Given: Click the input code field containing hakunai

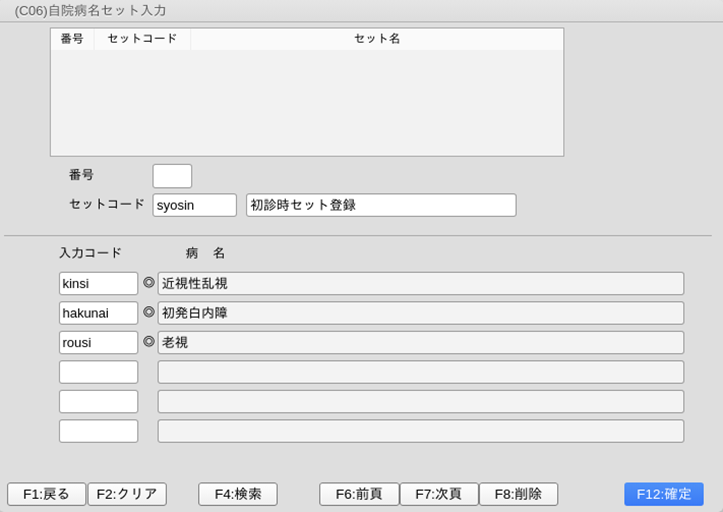Looking at the screenshot, I should click(x=98, y=313).
